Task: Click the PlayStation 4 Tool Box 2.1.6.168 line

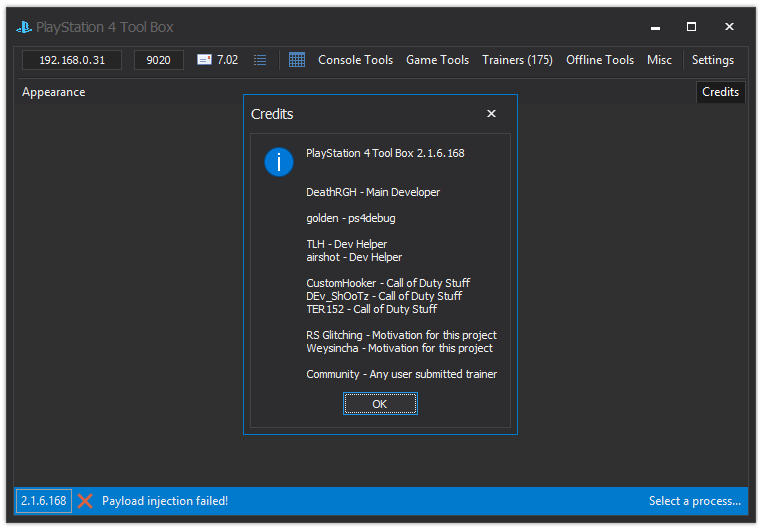Action: pyautogui.click(x=385, y=153)
